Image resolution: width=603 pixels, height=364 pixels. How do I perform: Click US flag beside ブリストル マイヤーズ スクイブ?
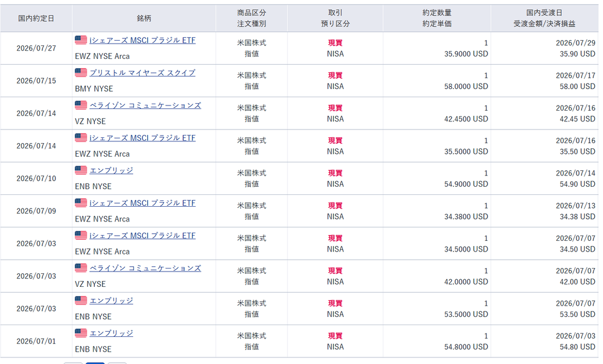81,72
